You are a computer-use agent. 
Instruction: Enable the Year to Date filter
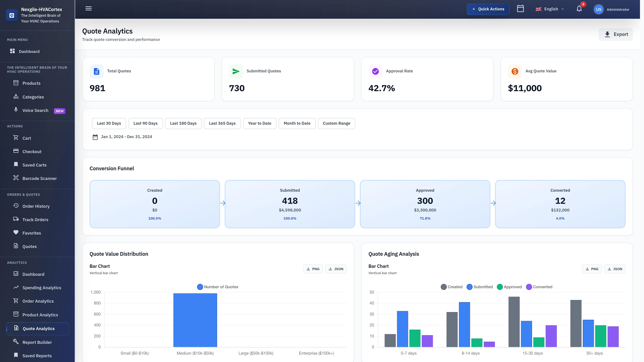tap(259, 123)
